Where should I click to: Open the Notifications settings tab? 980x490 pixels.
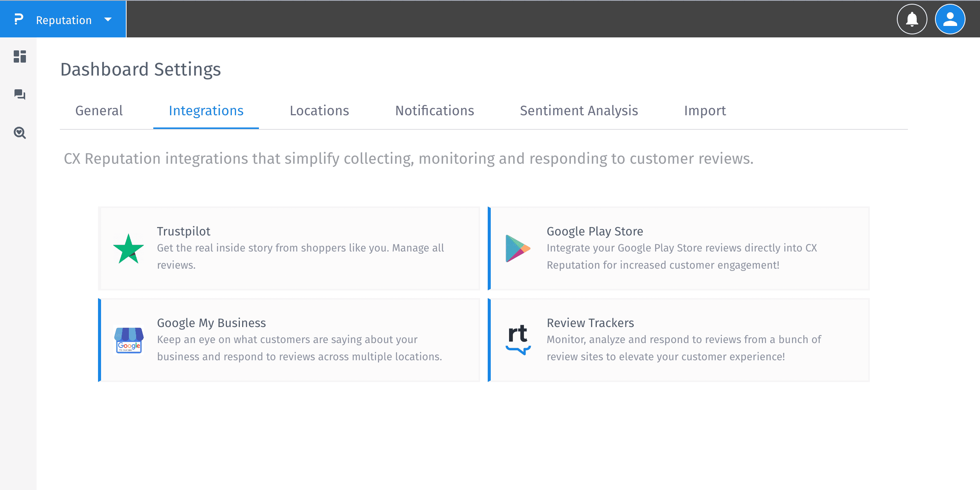(x=434, y=111)
